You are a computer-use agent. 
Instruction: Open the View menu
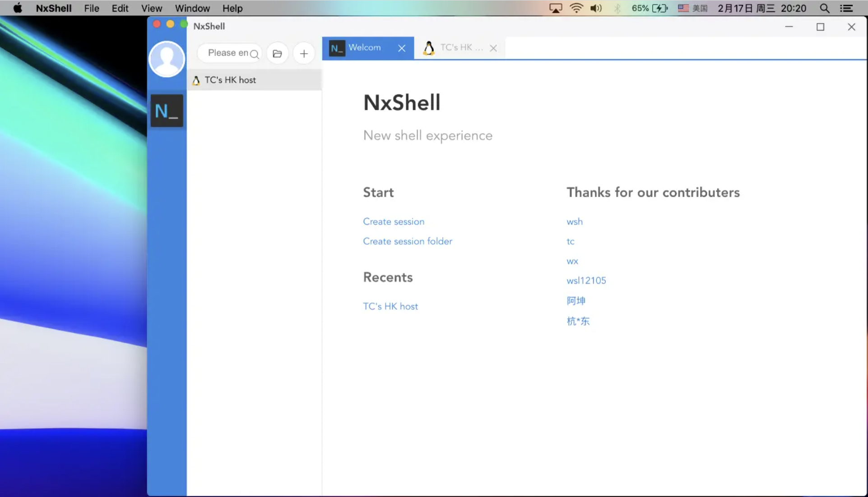151,8
